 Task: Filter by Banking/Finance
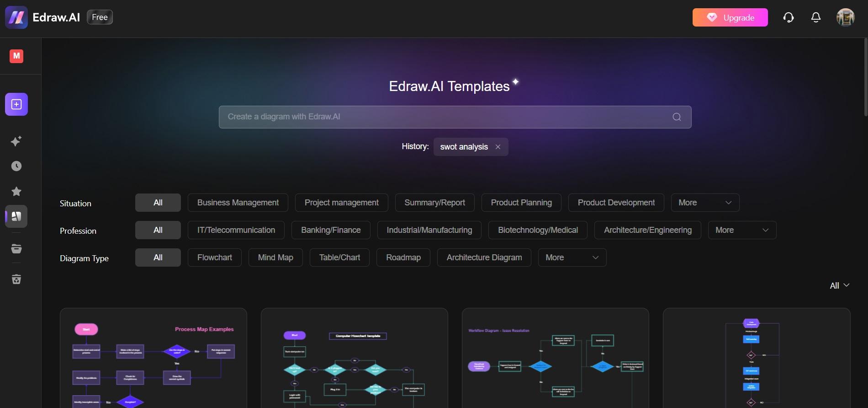(331, 230)
